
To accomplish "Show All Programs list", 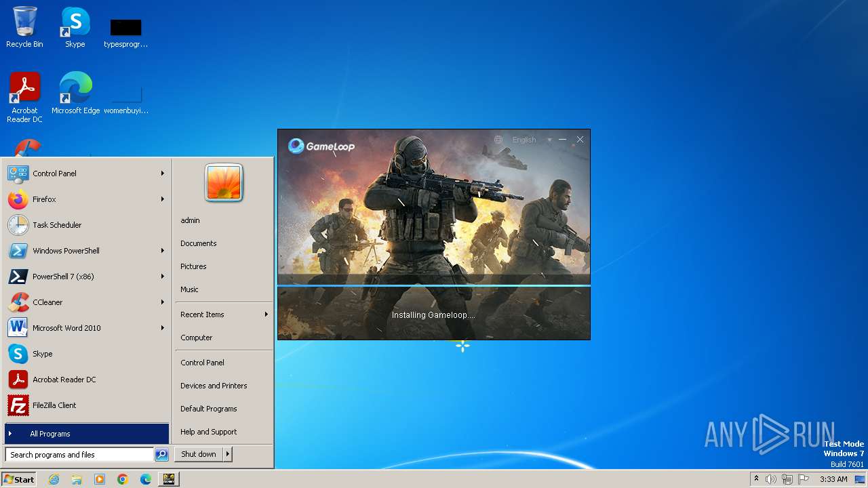I will (x=87, y=434).
